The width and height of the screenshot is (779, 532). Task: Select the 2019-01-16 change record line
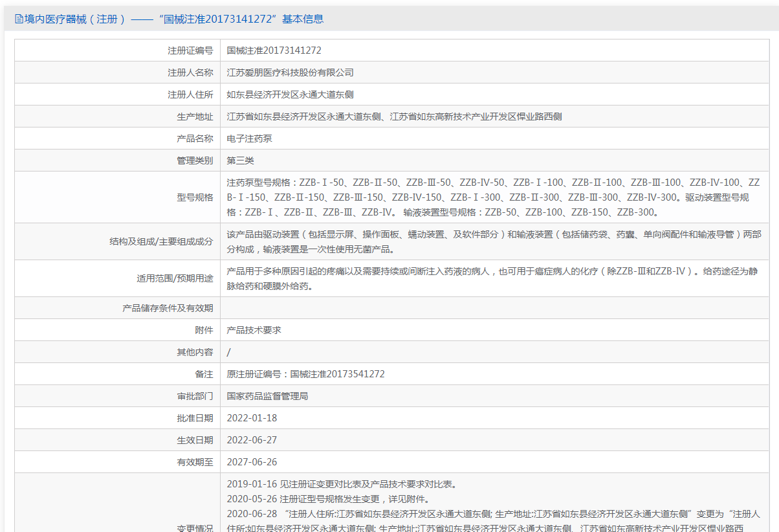coord(342,484)
